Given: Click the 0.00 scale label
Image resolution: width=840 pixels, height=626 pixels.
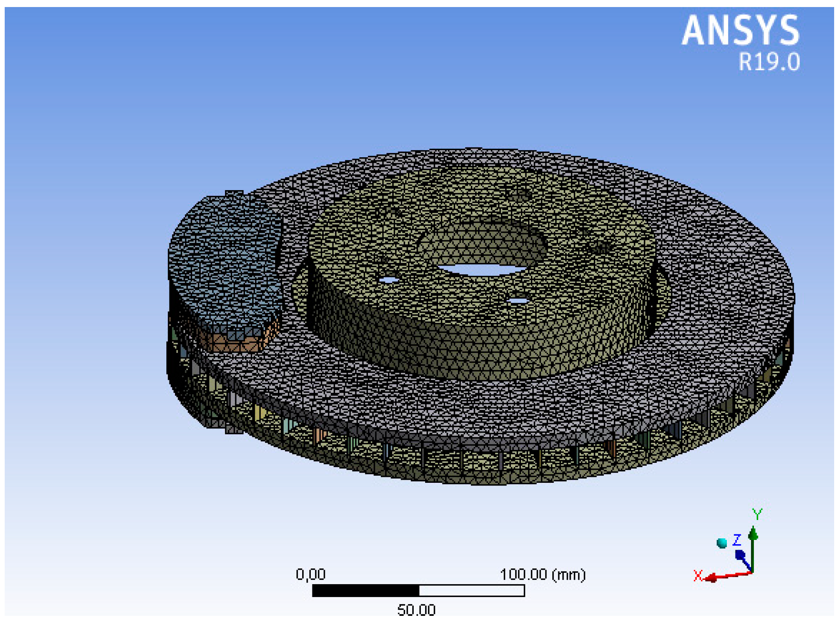Looking at the screenshot, I should point(310,574).
